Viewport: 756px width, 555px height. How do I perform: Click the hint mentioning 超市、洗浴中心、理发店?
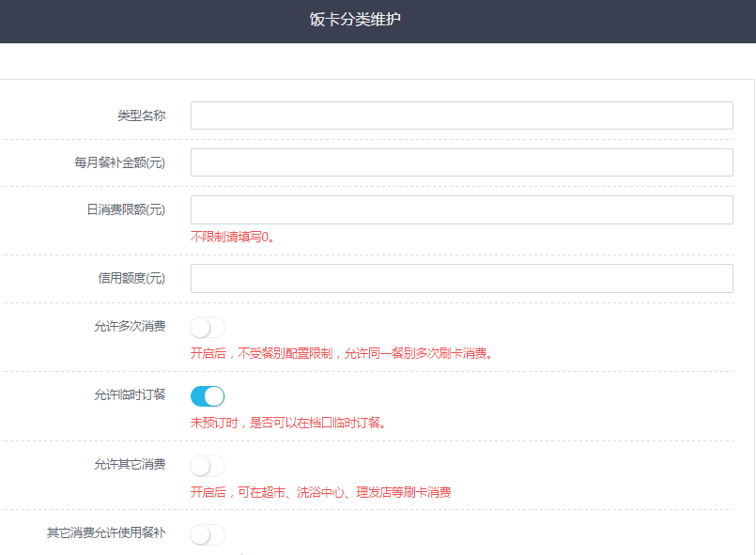point(320,492)
